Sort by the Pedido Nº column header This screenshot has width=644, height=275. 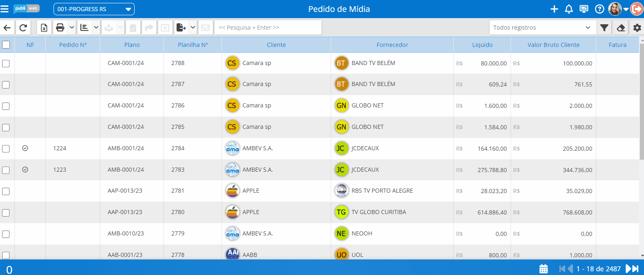pos(73,45)
